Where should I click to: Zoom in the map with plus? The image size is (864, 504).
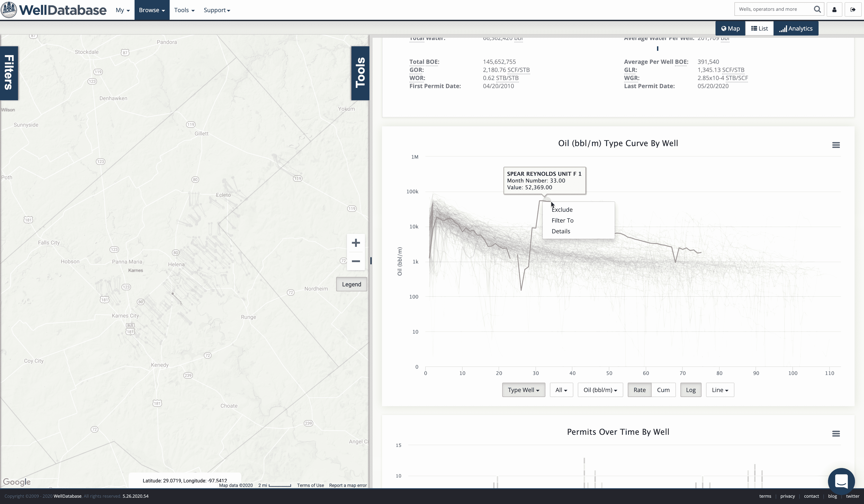click(355, 243)
